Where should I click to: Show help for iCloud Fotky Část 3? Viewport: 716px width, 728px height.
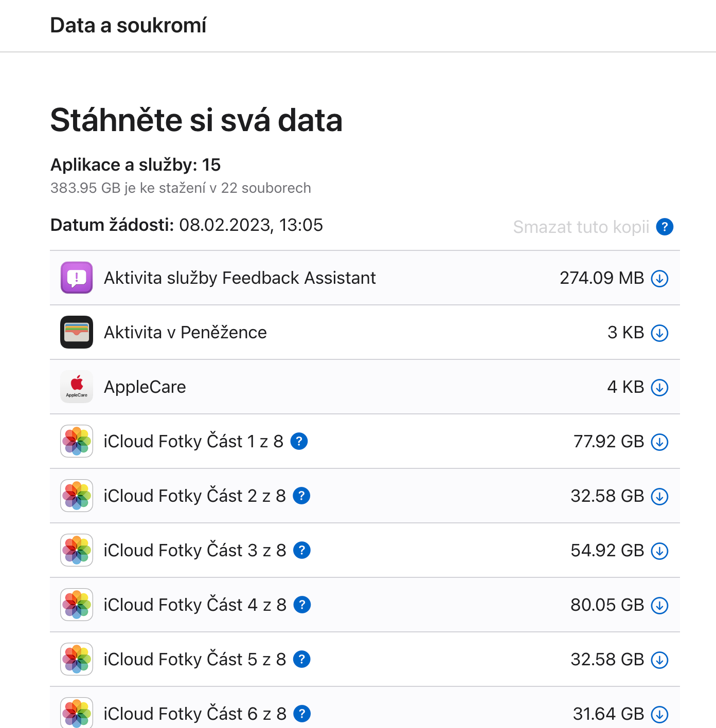(x=302, y=550)
